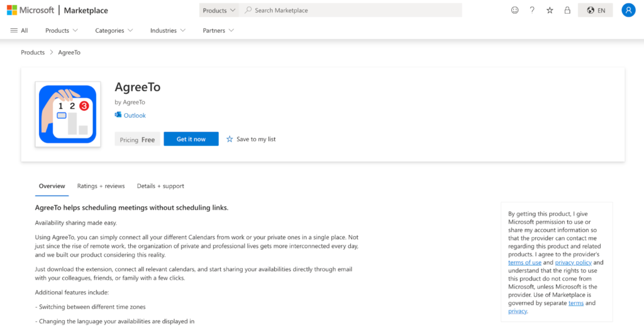Click the Outlook product icon link
This screenshot has width=644, height=329.
coord(130,115)
